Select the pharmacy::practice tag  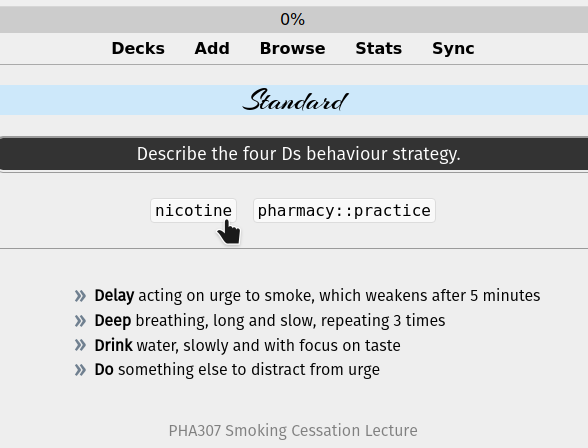[x=344, y=210]
